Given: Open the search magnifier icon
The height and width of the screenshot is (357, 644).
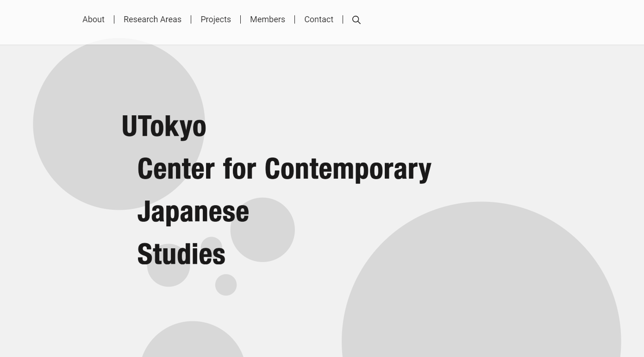Looking at the screenshot, I should click(356, 20).
